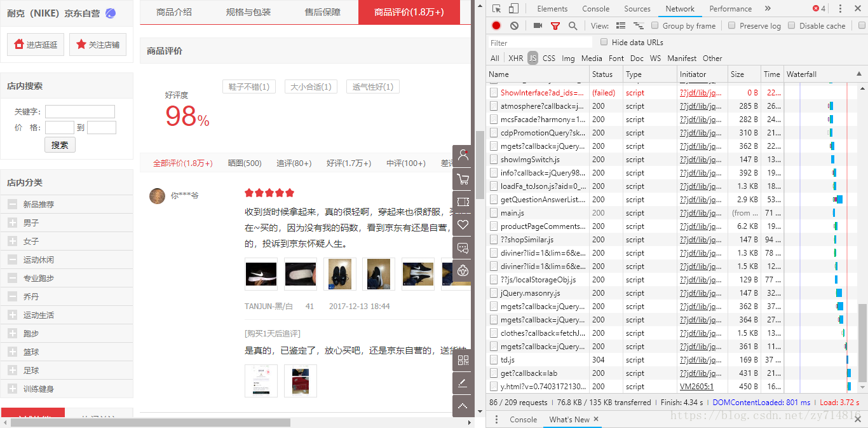Tick the checkbox of jQuery.masonry.js row
Image resolution: width=868 pixels, height=428 pixels.
(494, 293)
